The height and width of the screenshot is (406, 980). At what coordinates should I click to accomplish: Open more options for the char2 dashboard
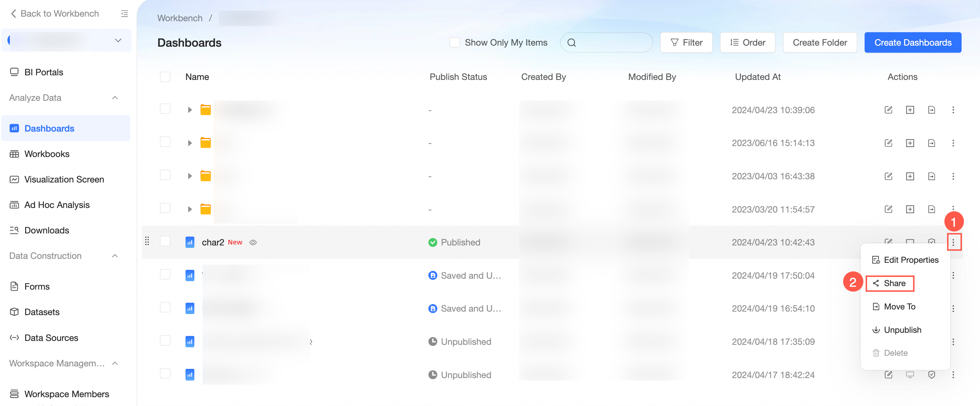click(953, 242)
